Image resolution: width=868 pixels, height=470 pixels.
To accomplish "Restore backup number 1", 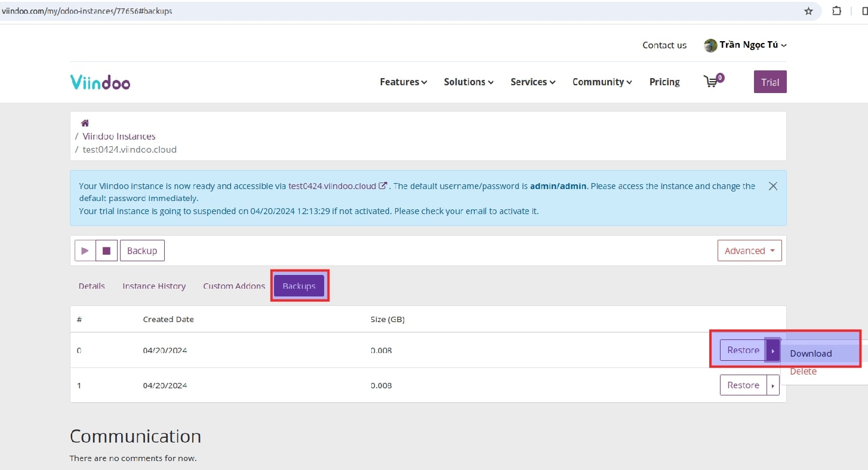I will pyautogui.click(x=743, y=385).
